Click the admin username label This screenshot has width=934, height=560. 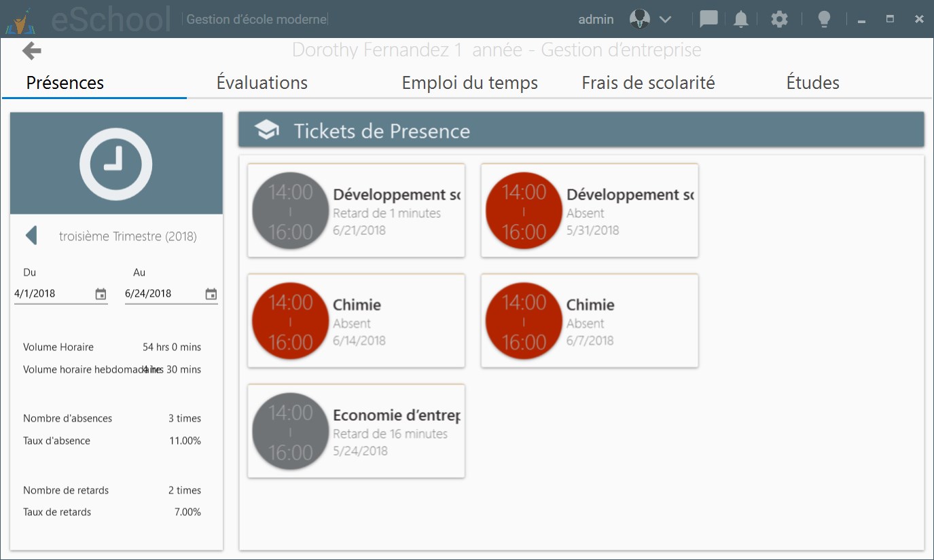click(596, 20)
